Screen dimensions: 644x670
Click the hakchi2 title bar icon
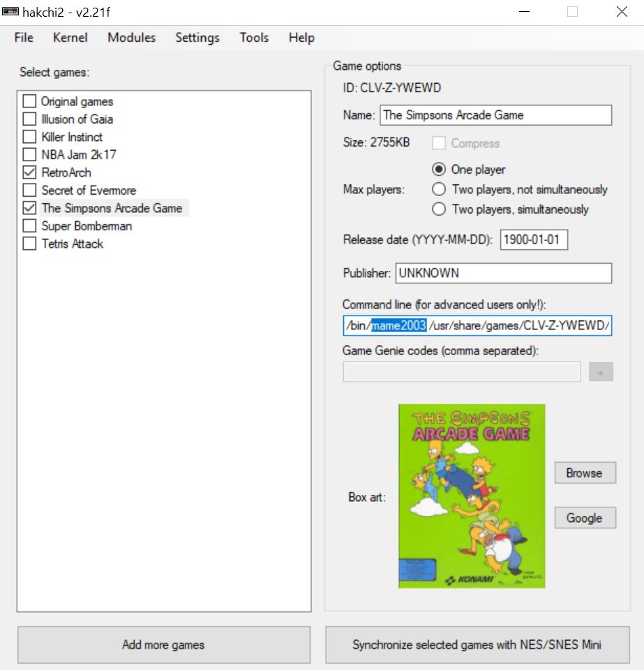tap(10, 12)
